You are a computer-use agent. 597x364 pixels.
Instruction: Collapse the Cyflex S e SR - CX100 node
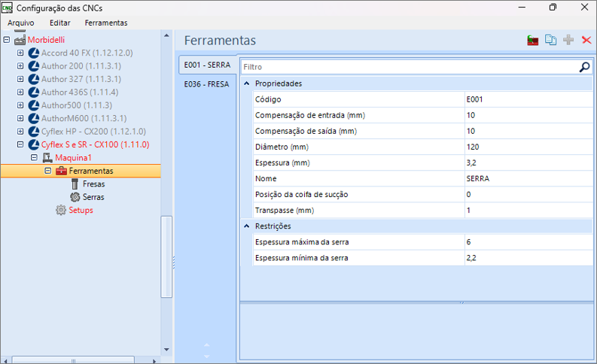pos(20,144)
